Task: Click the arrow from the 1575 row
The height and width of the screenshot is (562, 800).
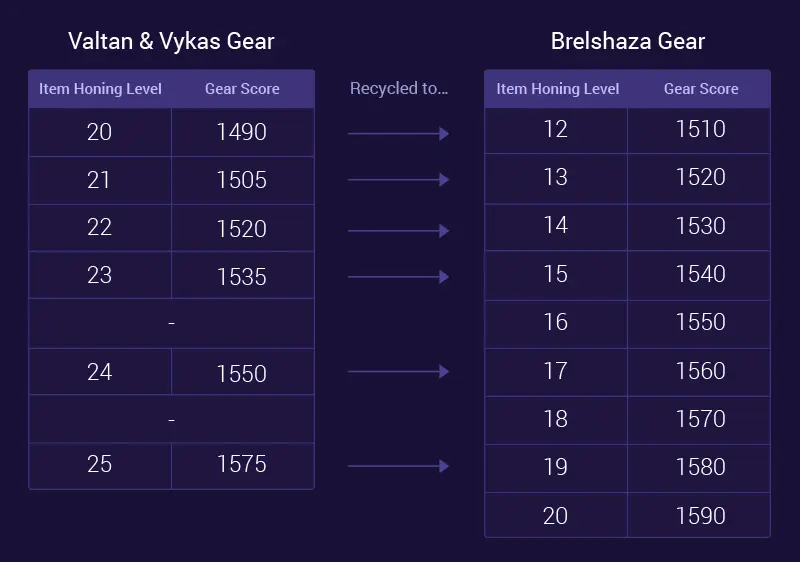Action: click(x=398, y=466)
